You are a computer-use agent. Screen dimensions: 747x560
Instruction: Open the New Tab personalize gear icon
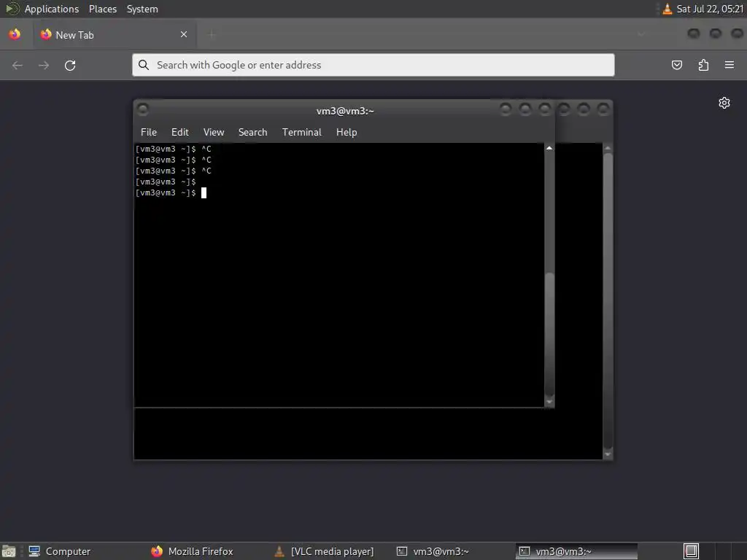pyautogui.click(x=724, y=103)
